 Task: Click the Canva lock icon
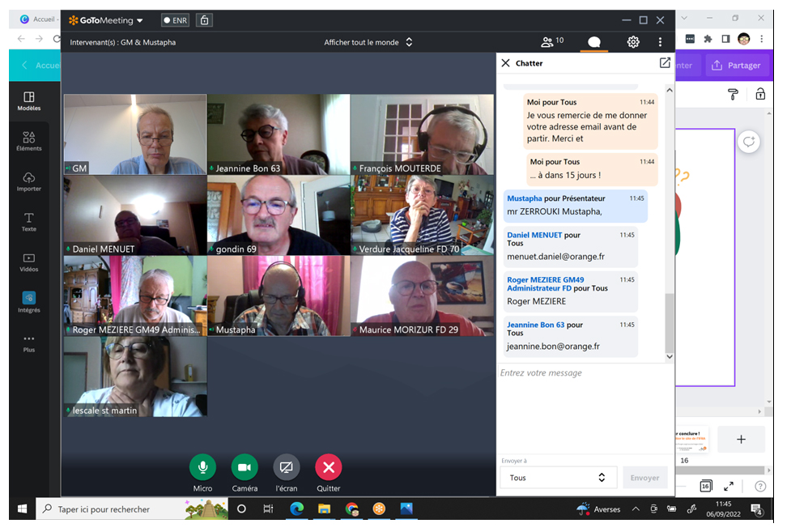[x=760, y=94]
